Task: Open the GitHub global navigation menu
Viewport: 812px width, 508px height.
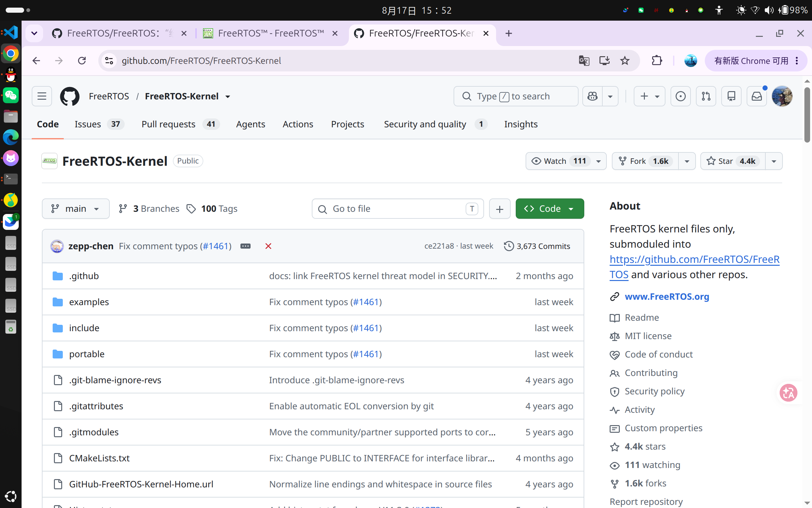Action: (42, 97)
